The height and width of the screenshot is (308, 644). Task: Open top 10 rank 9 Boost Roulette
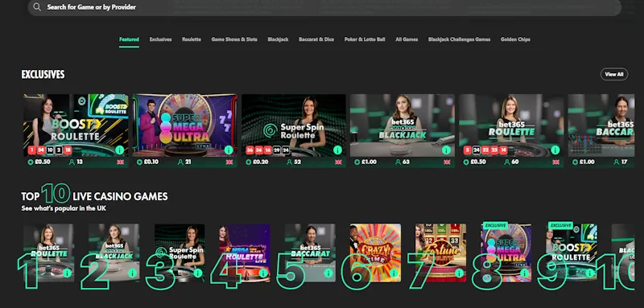click(572, 253)
